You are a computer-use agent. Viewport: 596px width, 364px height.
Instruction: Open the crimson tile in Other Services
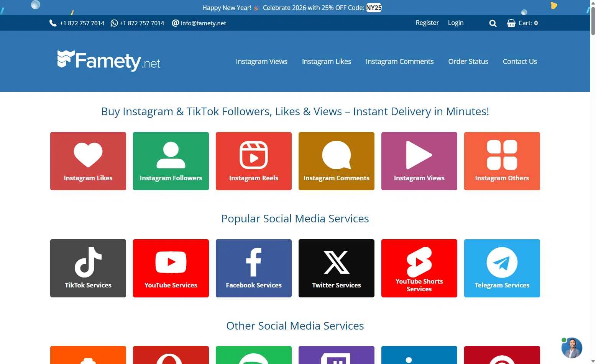[x=502, y=355]
